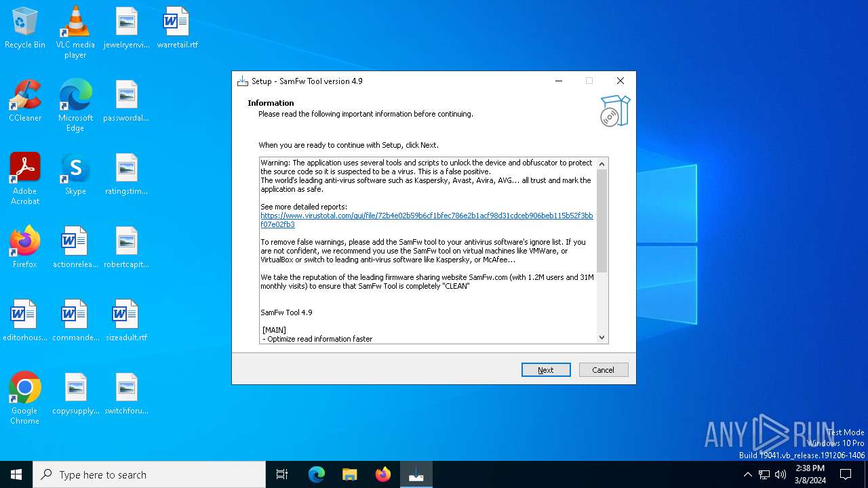Launch VLC media player shortcut

point(75,33)
